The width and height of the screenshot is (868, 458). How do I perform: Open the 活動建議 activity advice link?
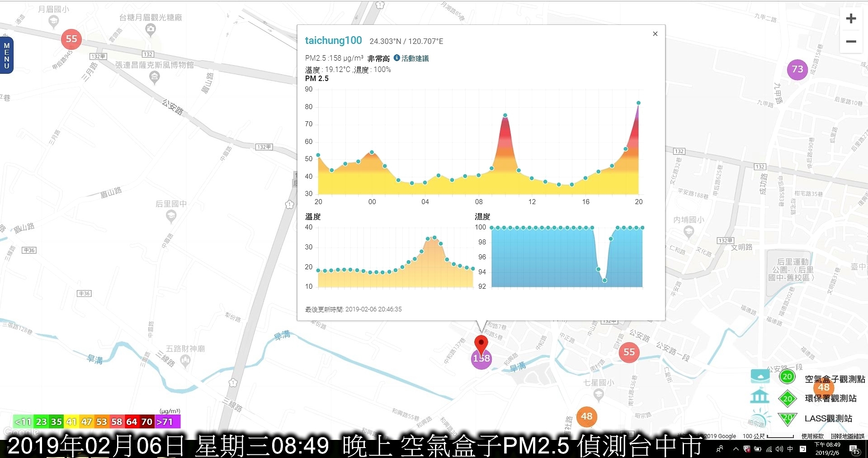coord(415,58)
